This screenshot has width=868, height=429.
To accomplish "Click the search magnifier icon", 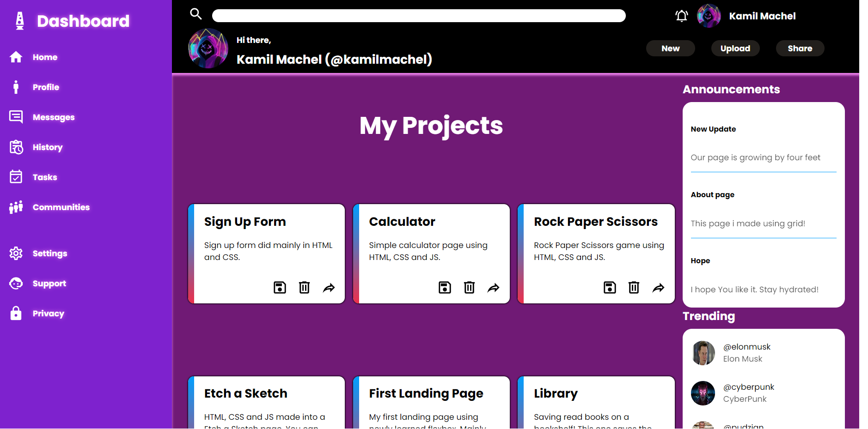I will click(x=196, y=14).
